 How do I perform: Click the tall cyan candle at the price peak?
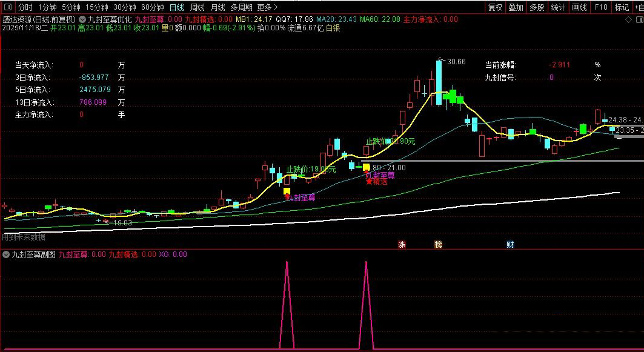tap(439, 82)
